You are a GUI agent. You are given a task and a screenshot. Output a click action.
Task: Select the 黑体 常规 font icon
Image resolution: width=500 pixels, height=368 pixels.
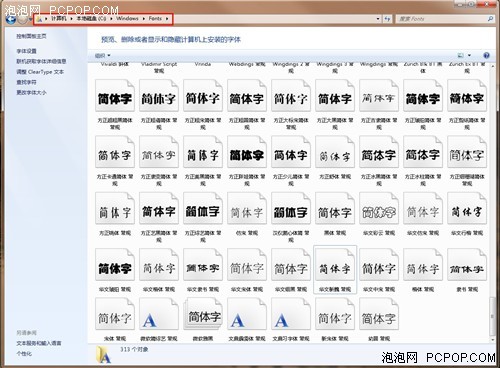click(x=335, y=208)
